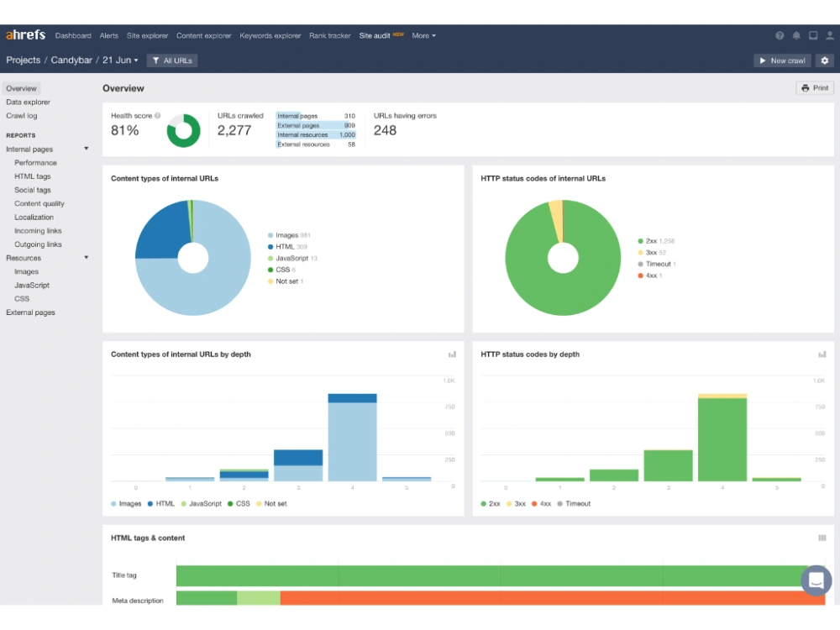This screenshot has height=630, width=840.
Task: Open the HTML tags report
Action: (32, 176)
